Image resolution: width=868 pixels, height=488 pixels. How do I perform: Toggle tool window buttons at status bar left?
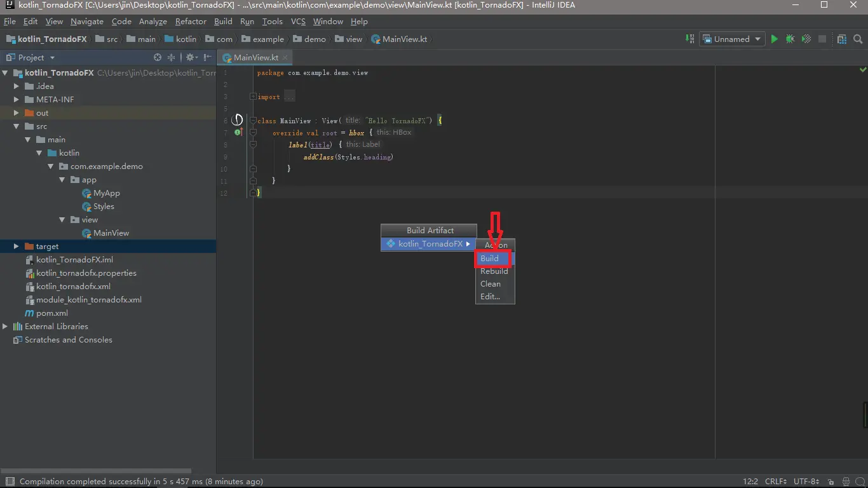(x=10, y=482)
